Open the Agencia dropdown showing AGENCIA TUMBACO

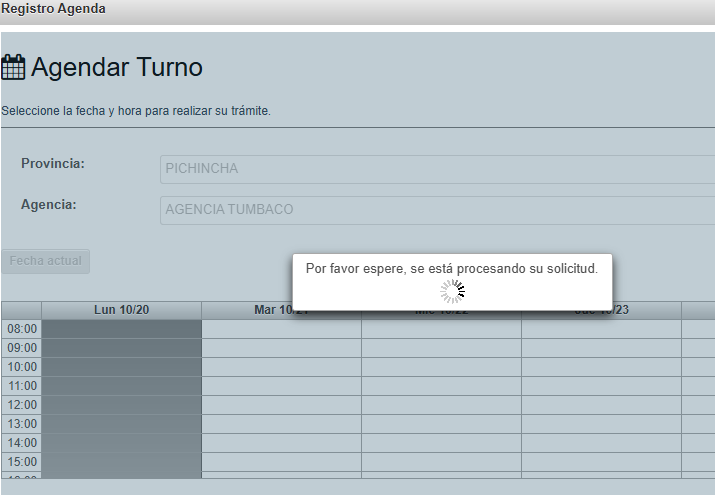click(x=437, y=210)
